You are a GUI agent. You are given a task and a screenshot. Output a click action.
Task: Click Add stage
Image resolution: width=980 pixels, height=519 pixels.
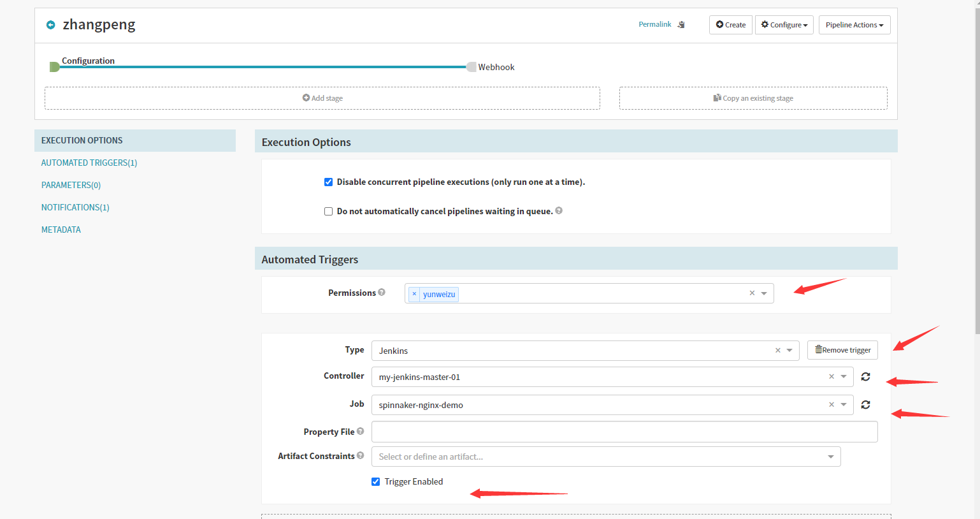(322, 98)
